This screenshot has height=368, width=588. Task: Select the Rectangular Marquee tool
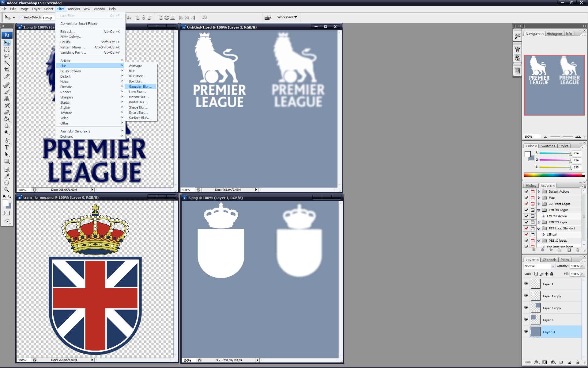pos(7,50)
